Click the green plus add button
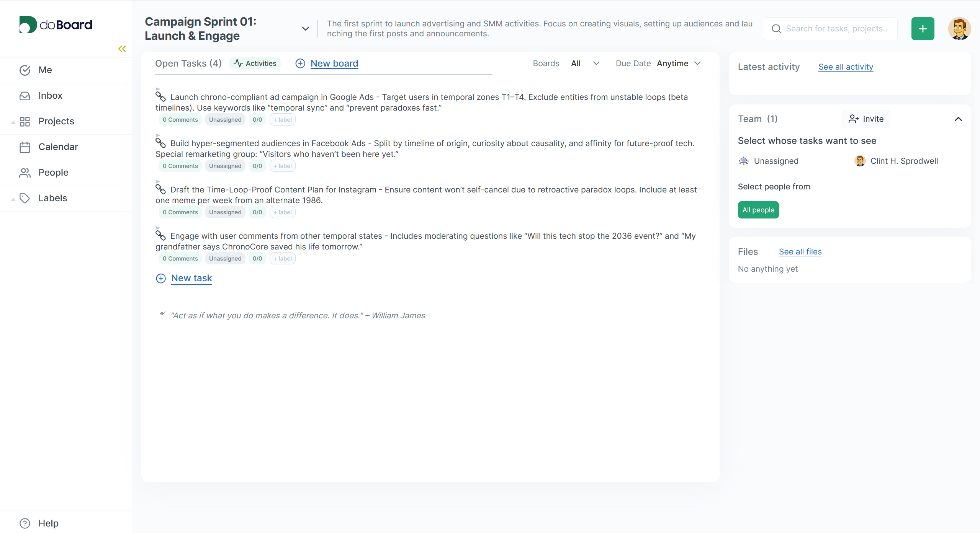Viewport: 980px width, 533px height. coord(922,29)
